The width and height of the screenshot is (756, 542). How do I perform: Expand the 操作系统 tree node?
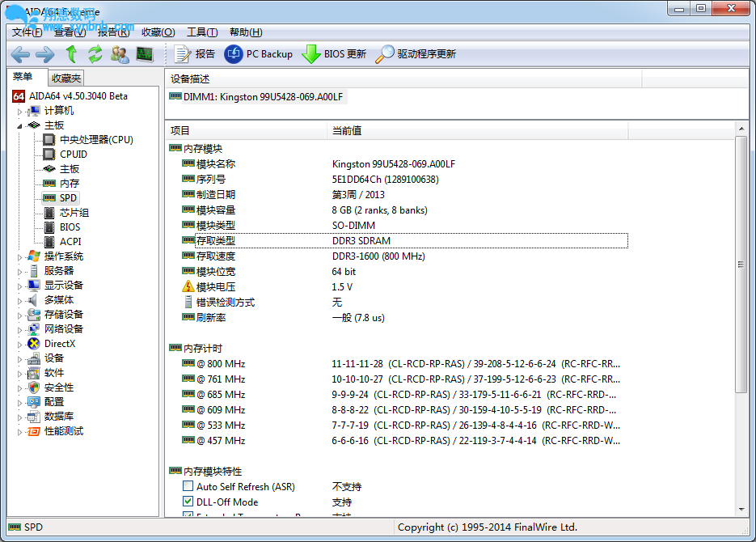point(19,257)
